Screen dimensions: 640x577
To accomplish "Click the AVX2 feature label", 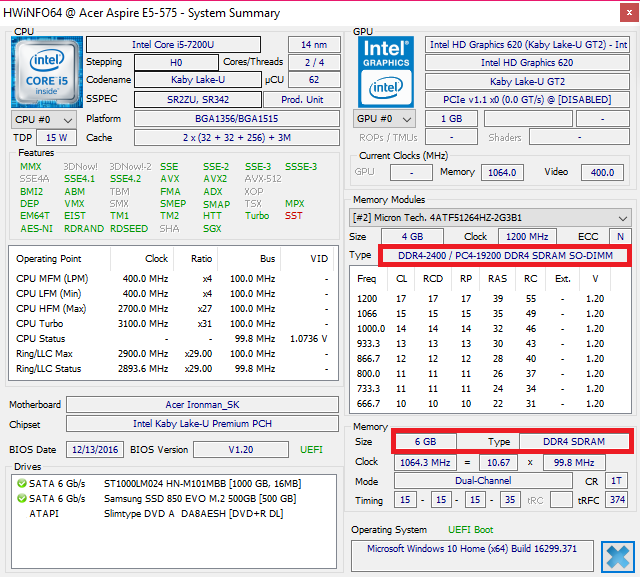I will pyautogui.click(x=215, y=179).
